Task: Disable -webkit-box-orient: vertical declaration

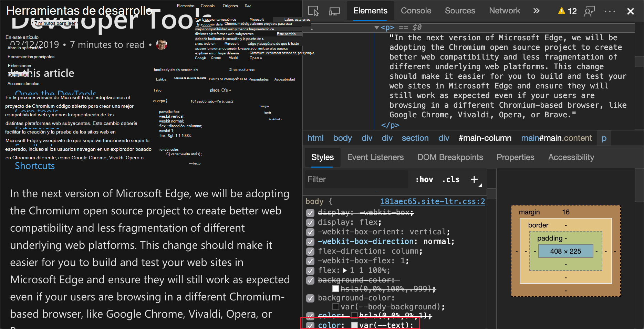Action: pyautogui.click(x=310, y=232)
